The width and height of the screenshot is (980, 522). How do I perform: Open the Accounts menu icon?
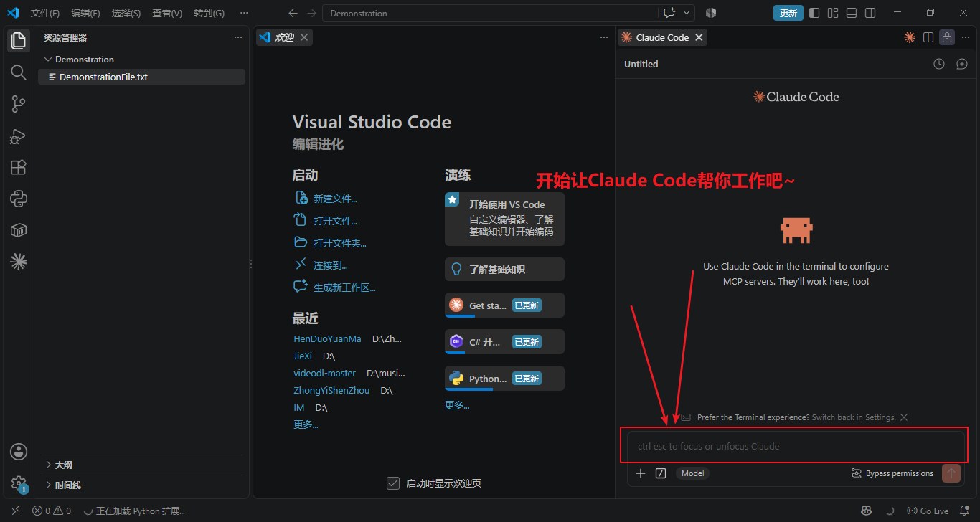(18, 452)
